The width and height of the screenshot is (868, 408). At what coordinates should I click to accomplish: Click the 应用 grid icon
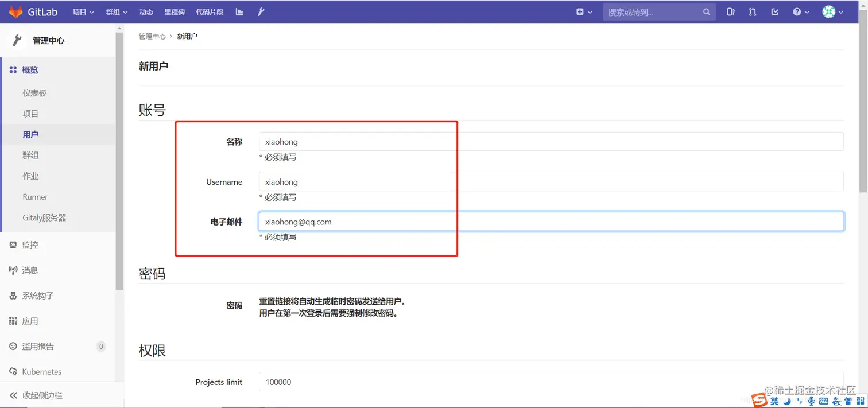click(13, 321)
